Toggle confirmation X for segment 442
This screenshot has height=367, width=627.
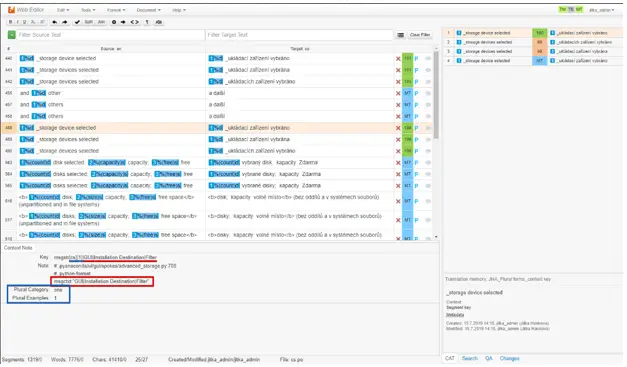tap(398, 82)
